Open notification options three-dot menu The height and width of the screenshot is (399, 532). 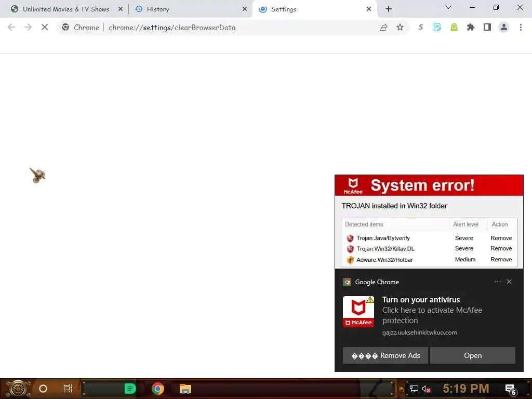coord(497,282)
